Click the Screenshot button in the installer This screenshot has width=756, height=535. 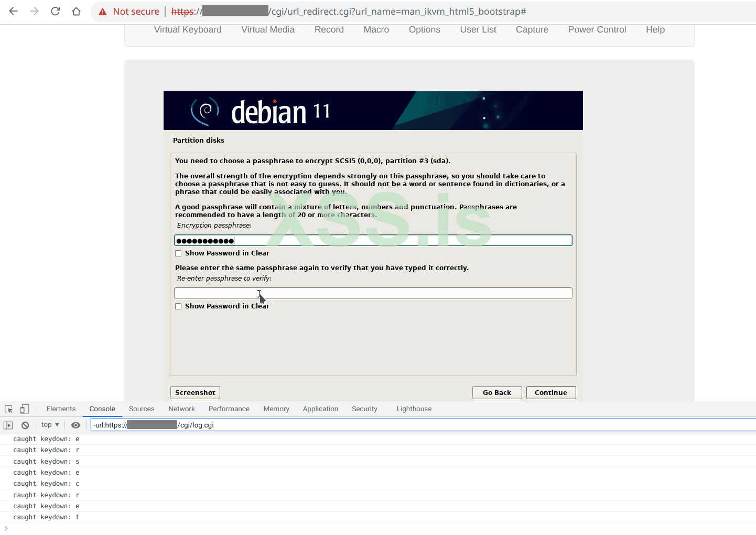point(195,393)
